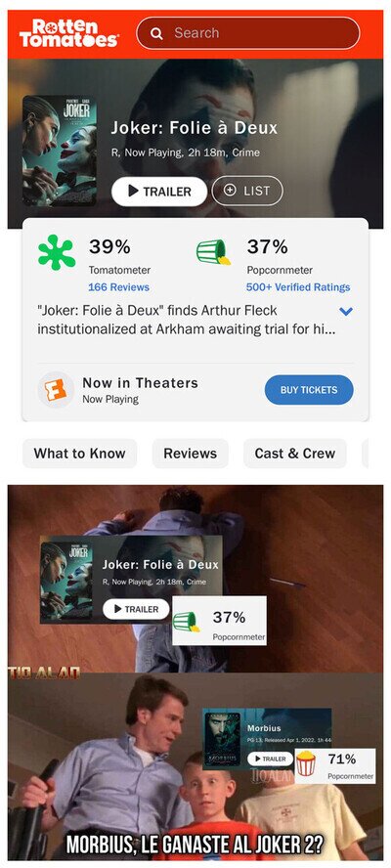Image resolution: width=391 pixels, height=868 pixels.
Task: Switch to the Reviews tab
Action: click(190, 454)
